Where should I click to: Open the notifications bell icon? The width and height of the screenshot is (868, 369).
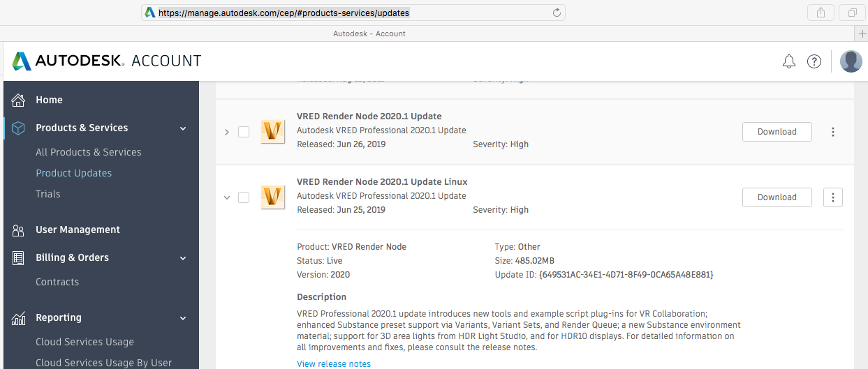click(x=789, y=61)
